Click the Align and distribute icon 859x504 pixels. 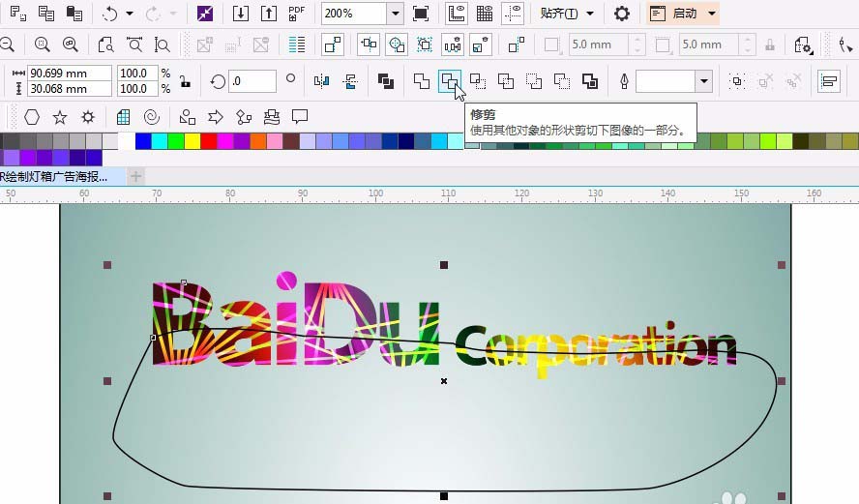tap(829, 81)
